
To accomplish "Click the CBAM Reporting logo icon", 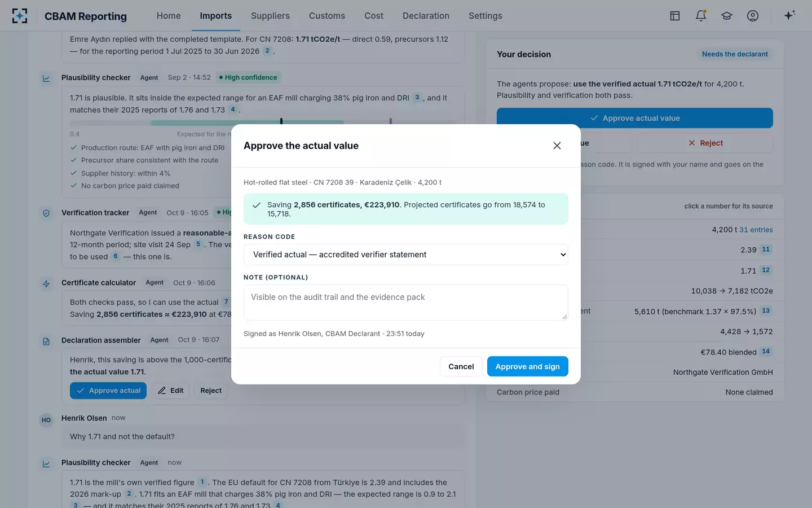I will click(20, 16).
